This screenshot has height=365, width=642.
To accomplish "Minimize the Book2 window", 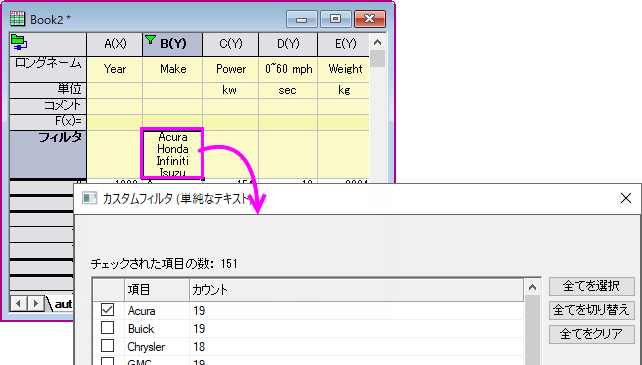I will coord(302,19).
